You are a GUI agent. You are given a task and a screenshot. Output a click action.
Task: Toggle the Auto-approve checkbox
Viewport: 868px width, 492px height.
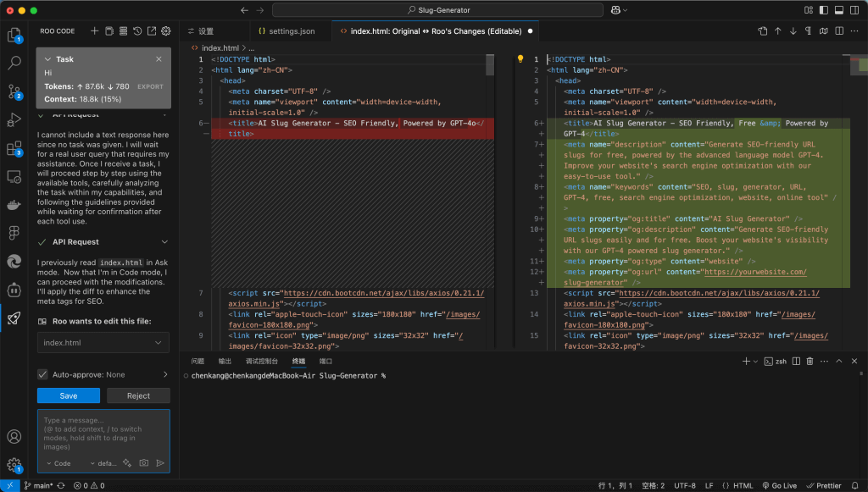coord(42,374)
